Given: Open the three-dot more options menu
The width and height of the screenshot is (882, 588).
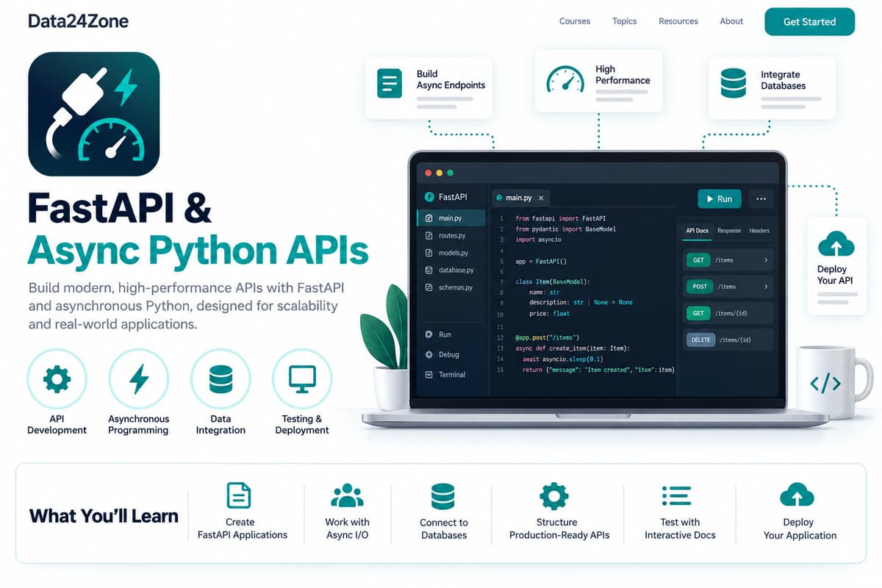Looking at the screenshot, I should point(761,198).
